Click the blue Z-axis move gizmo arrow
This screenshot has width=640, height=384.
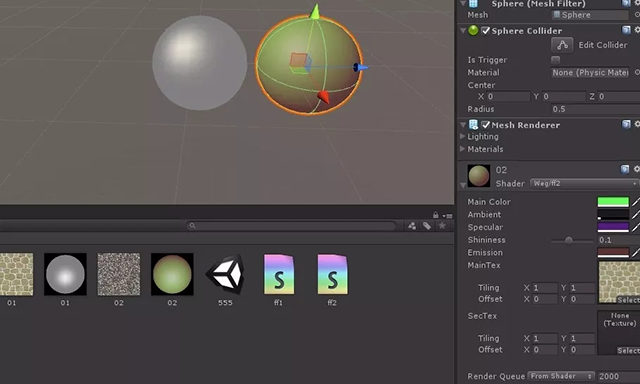(360, 67)
